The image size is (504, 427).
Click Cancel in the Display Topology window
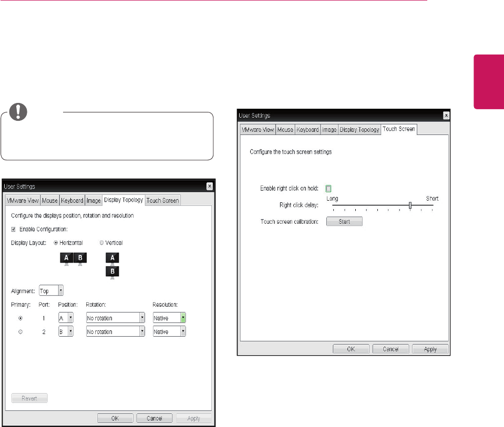click(155, 418)
